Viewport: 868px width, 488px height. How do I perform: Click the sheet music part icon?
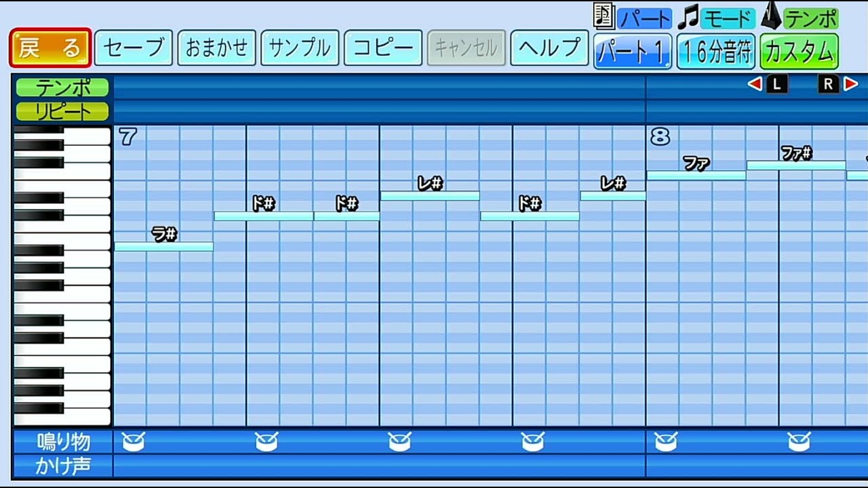pyautogui.click(x=603, y=16)
